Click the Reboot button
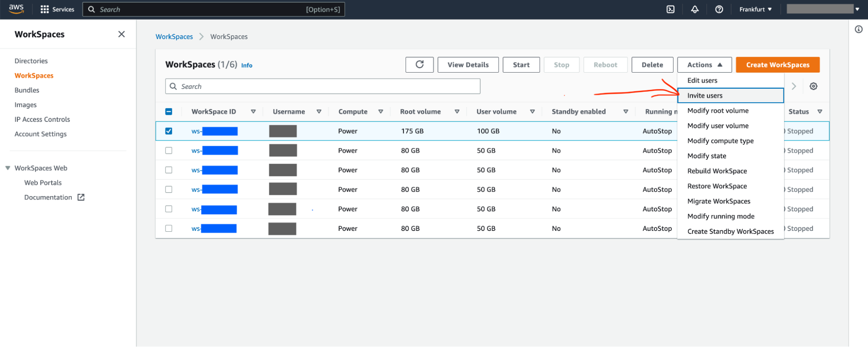 (605, 65)
